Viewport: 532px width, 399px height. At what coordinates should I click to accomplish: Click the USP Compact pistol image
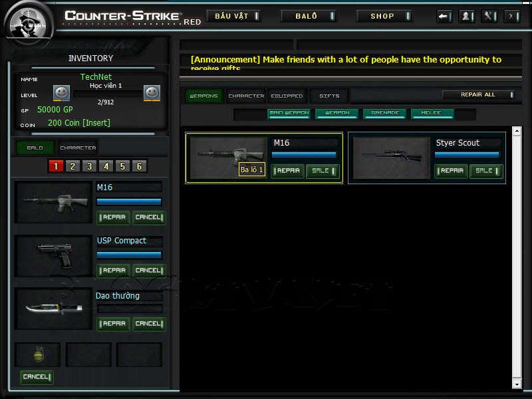54,256
